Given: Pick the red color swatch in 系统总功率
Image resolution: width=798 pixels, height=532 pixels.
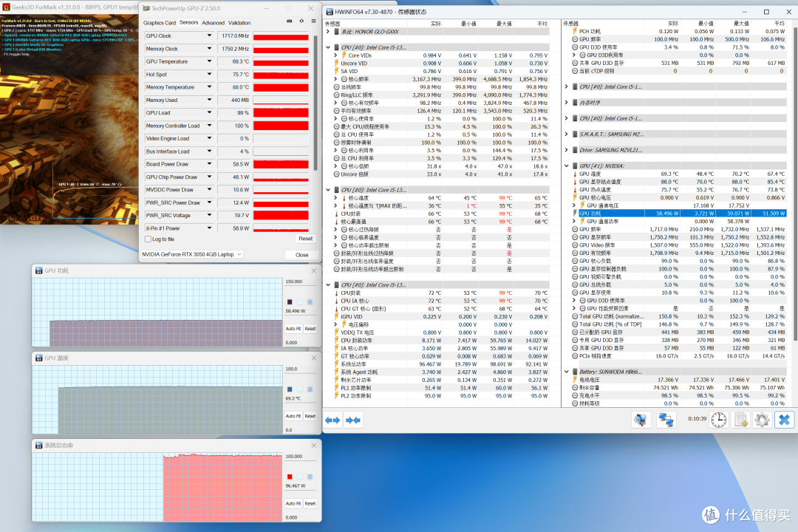Looking at the screenshot, I should (x=290, y=477).
